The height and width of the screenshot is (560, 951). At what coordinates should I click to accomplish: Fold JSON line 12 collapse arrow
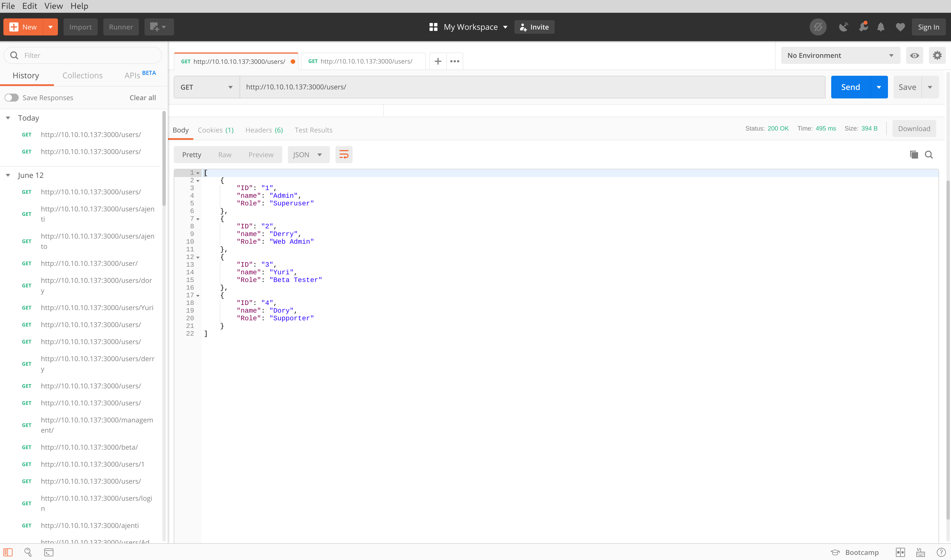point(198,257)
